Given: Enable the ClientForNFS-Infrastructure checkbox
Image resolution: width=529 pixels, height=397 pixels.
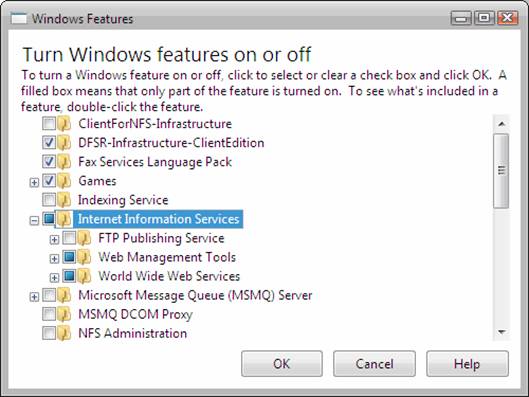Looking at the screenshot, I should point(49,123).
